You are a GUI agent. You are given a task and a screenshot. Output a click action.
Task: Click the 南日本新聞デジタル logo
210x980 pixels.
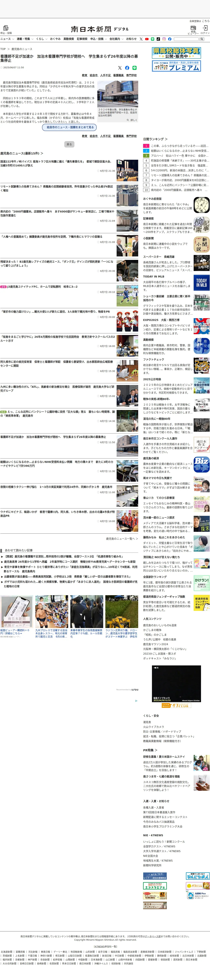(x=100, y=29)
